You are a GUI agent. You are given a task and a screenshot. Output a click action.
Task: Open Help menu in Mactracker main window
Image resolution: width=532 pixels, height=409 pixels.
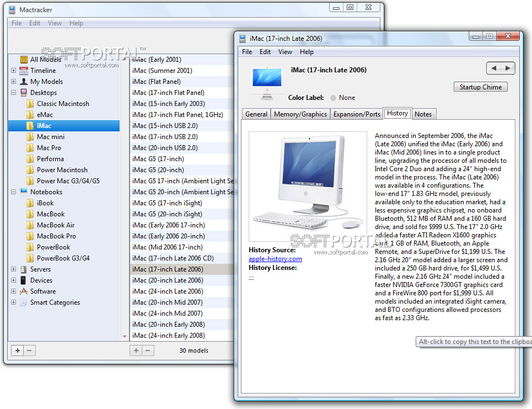point(76,23)
